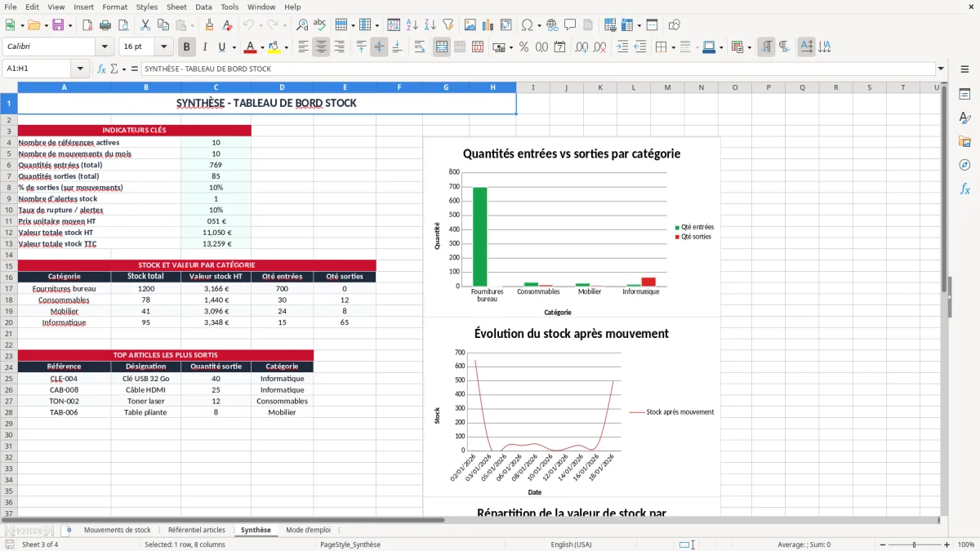Click the zoom in plus button
The height and width of the screenshot is (551, 980).
click(x=947, y=544)
